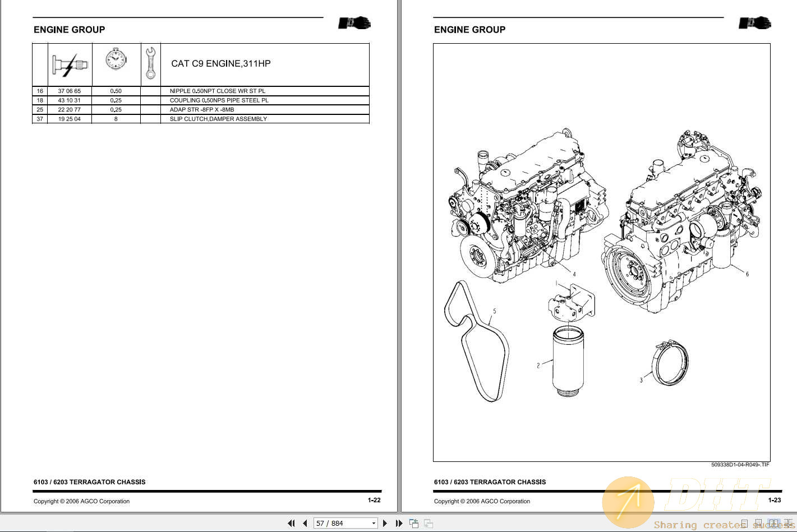Select part number 19 25 04
797x532 pixels.
pyautogui.click(x=70, y=119)
